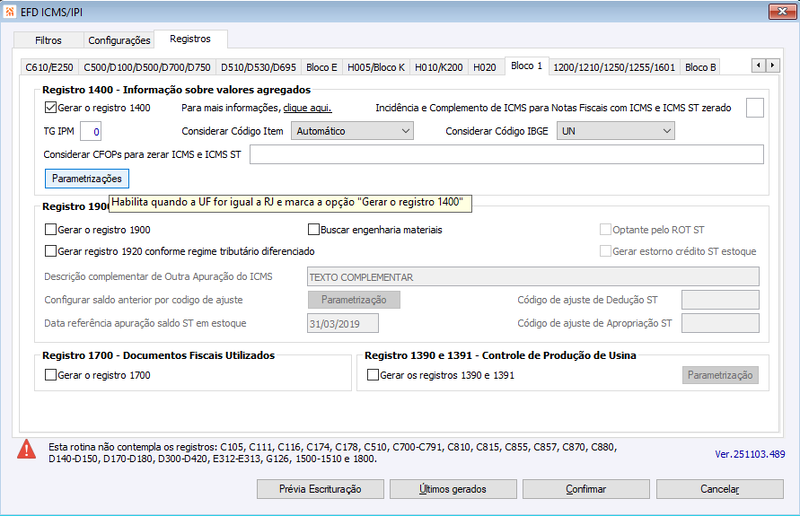The height and width of the screenshot is (516, 800).
Task: Open the Bloco E sub-tab
Action: tap(321, 67)
